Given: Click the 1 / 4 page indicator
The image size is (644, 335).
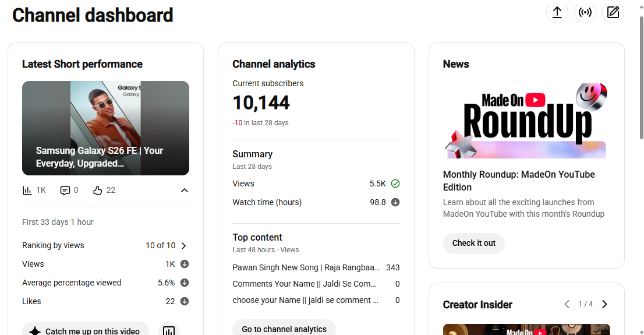Looking at the screenshot, I should [x=585, y=304].
